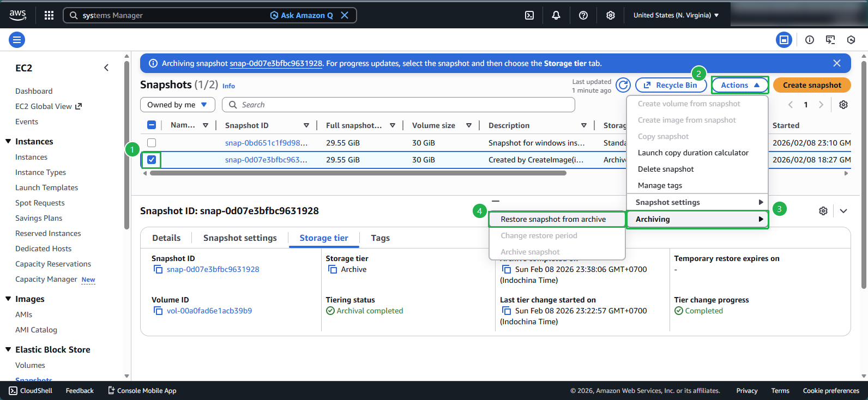Viewport: 868px width, 400px height.
Task: Open the Recycle Bin button
Action: coord(671,85)
